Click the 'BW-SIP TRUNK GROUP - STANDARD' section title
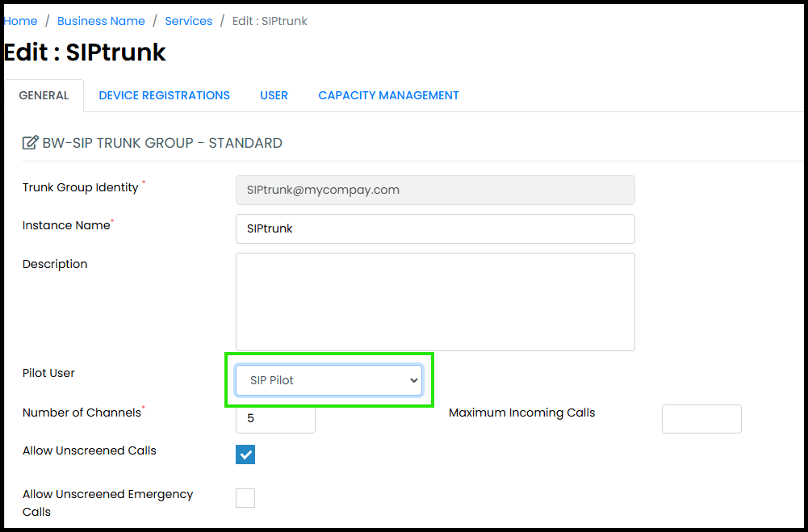Image resolution: width=808 pixels, height=532 pixels. [162, 143]
